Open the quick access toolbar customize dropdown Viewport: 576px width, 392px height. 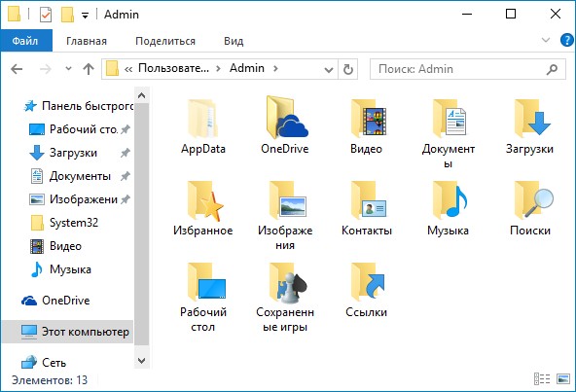(85, 16)
